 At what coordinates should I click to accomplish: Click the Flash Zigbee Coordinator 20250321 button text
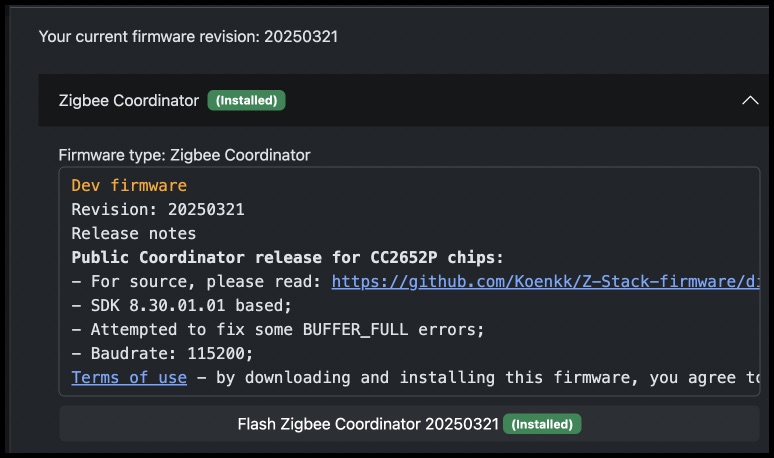(x=368, y=424)
